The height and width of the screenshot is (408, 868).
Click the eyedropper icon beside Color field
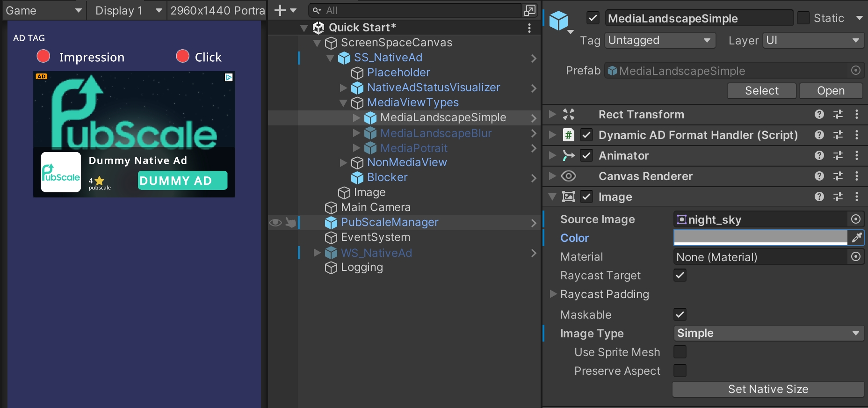point(856,238)
